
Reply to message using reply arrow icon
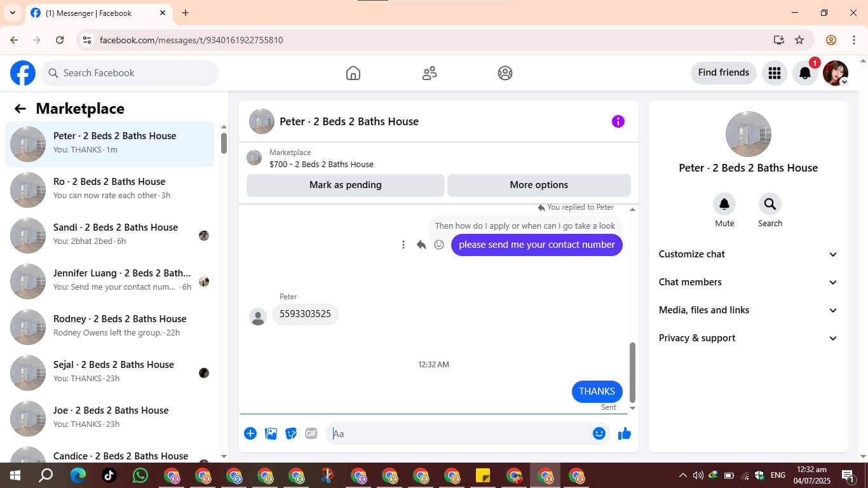point(421,245)
